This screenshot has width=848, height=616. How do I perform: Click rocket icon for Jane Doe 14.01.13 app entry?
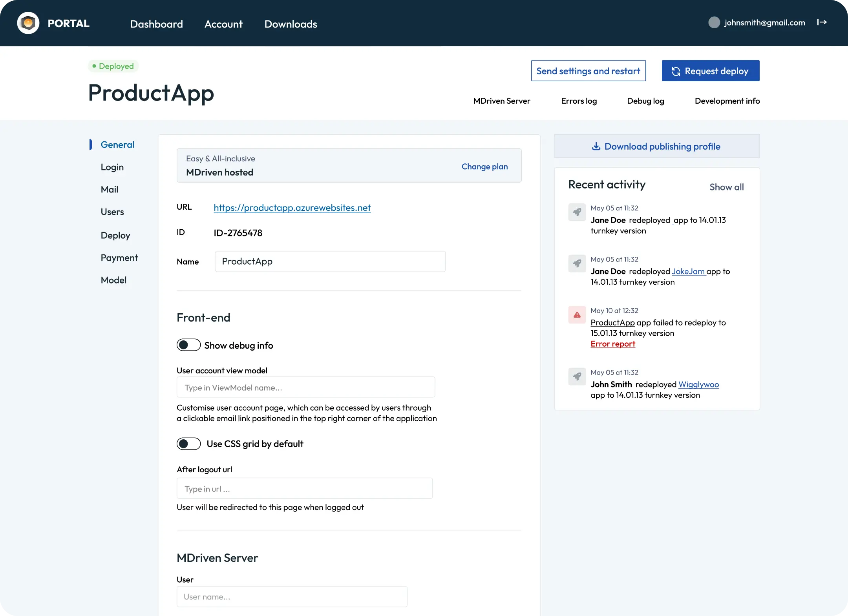coord(577,212)
